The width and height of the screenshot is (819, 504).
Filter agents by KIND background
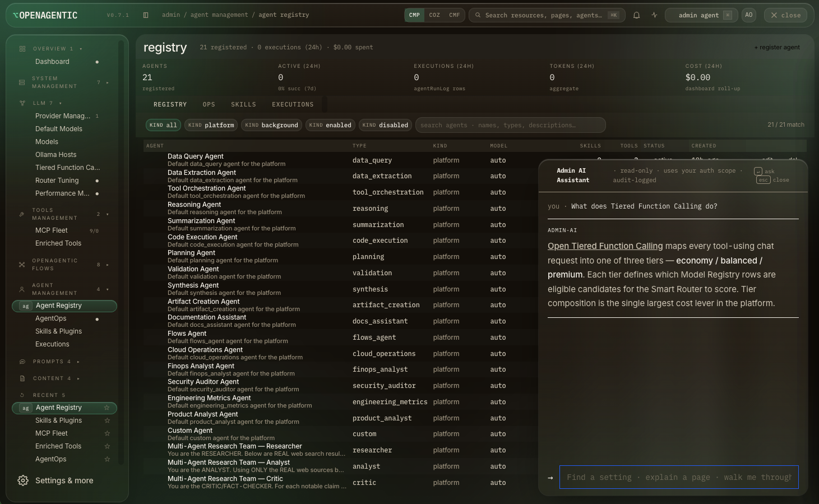[272, 125]
